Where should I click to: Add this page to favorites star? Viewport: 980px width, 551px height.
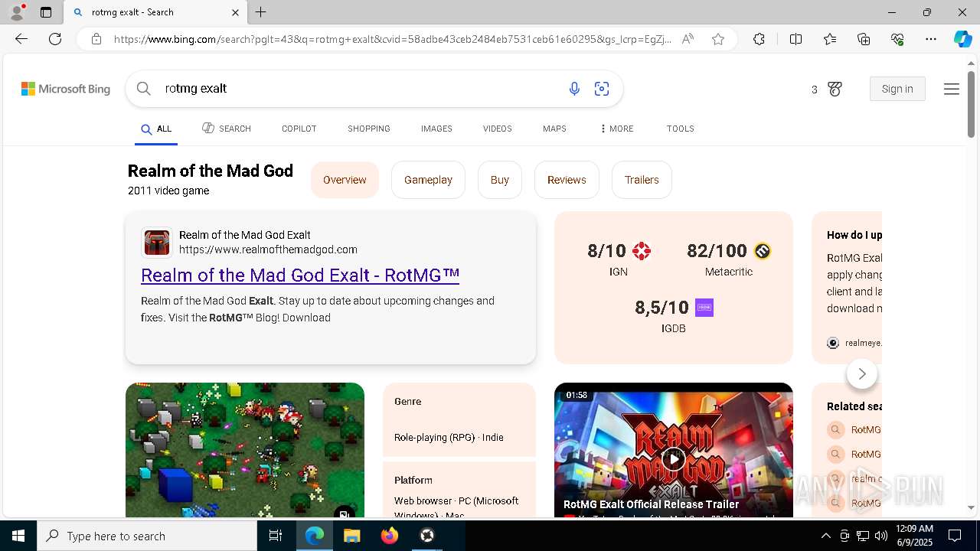(718, 39)
